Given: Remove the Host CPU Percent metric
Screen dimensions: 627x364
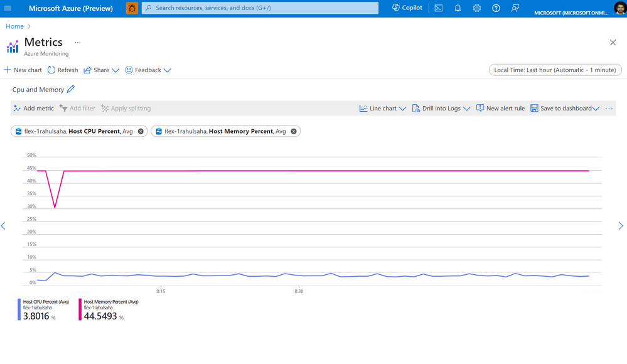Looking at the screenshot, I should tap(141, 131).
